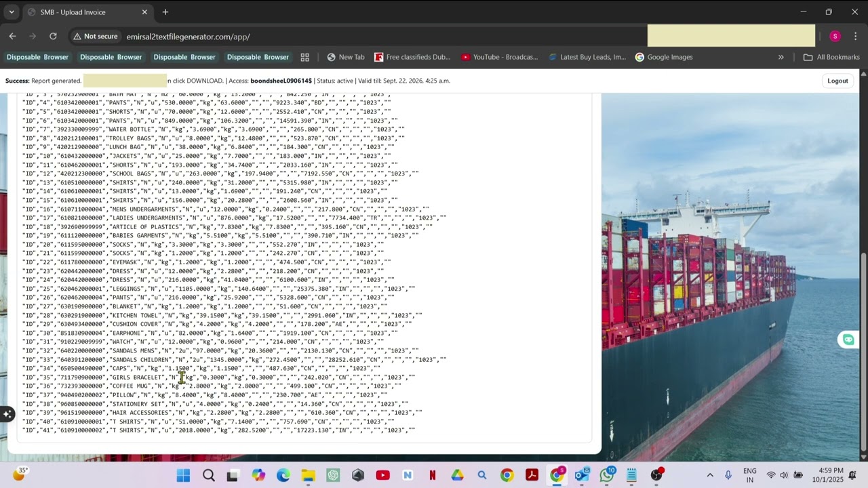Open Notepad from the taskbar

631,475
